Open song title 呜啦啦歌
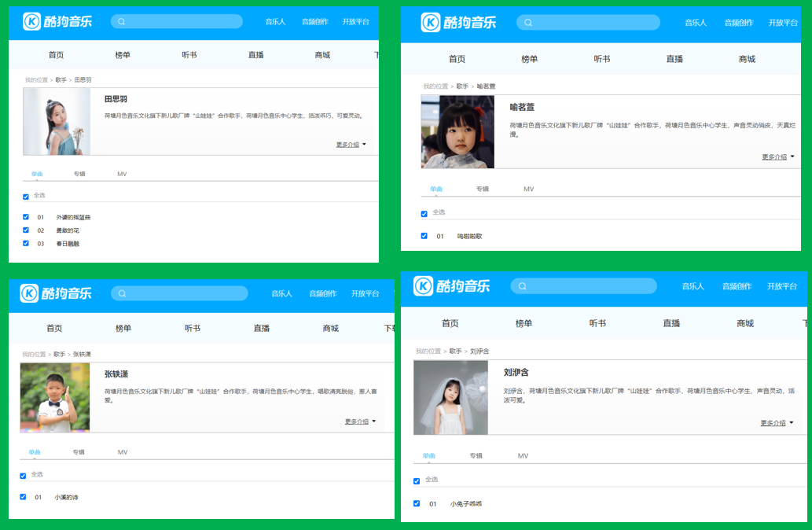 (470, 236)
